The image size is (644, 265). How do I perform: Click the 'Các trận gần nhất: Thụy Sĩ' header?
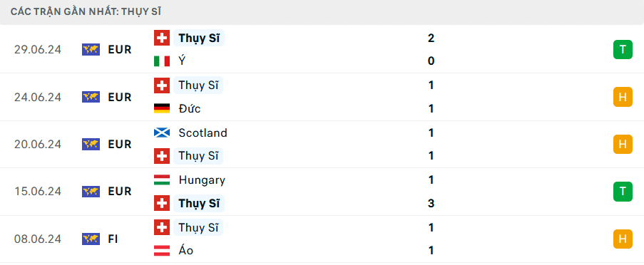coord(86,12)
